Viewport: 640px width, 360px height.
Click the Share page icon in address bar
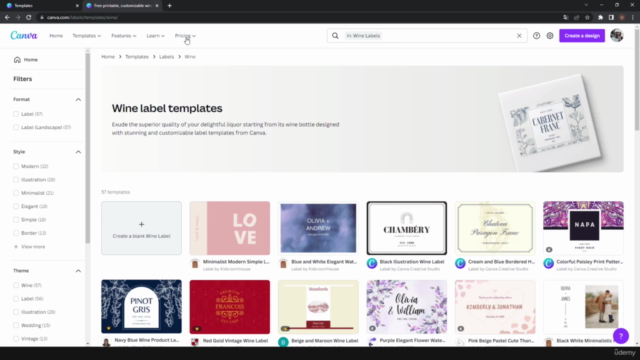(576, 18)
